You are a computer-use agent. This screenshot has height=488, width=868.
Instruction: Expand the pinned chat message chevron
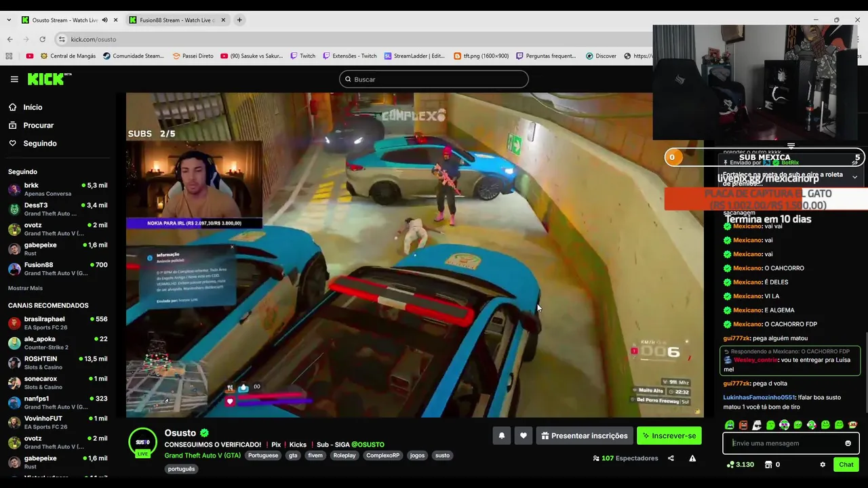854,177
